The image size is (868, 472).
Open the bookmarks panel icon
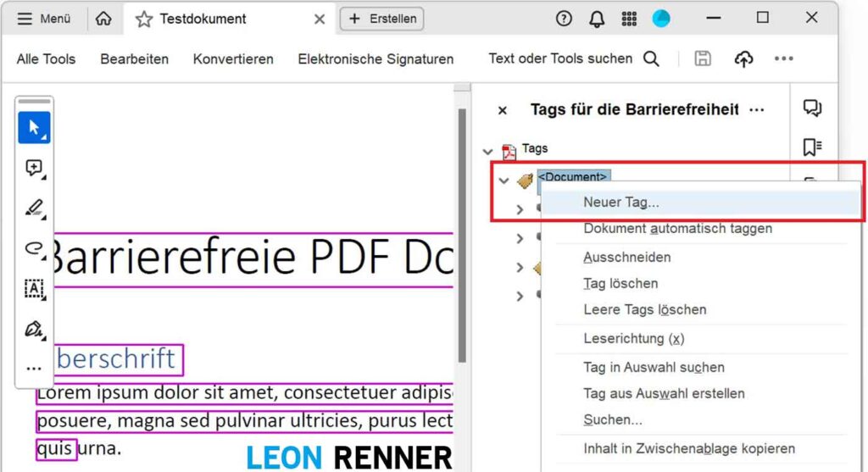pos(812,147)
